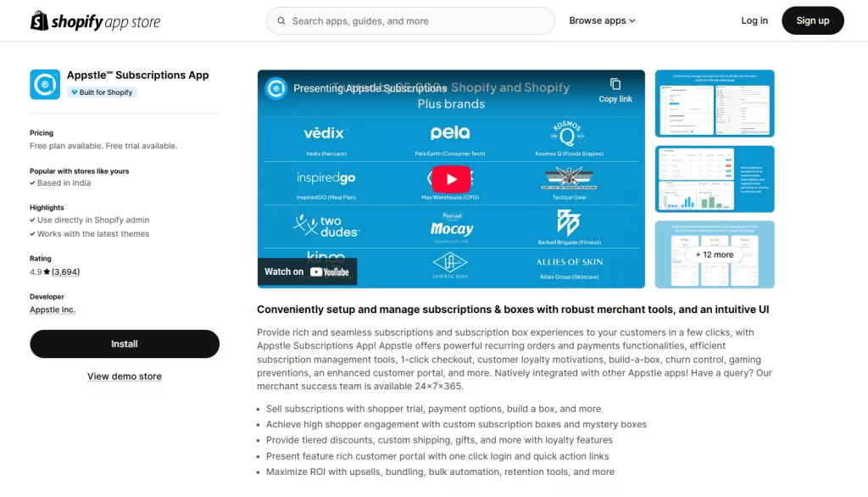The width and height of the screenshot is (868, 497).
Task: Open the 3,694 reviews link
Action: tap(66, 272)
